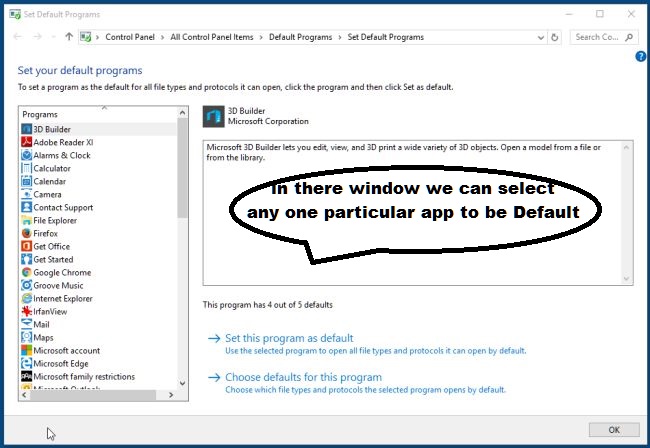Click the Microsoft Edge icon
The height and width of the screenshot is (448, 650).
[x=27, y=363]
